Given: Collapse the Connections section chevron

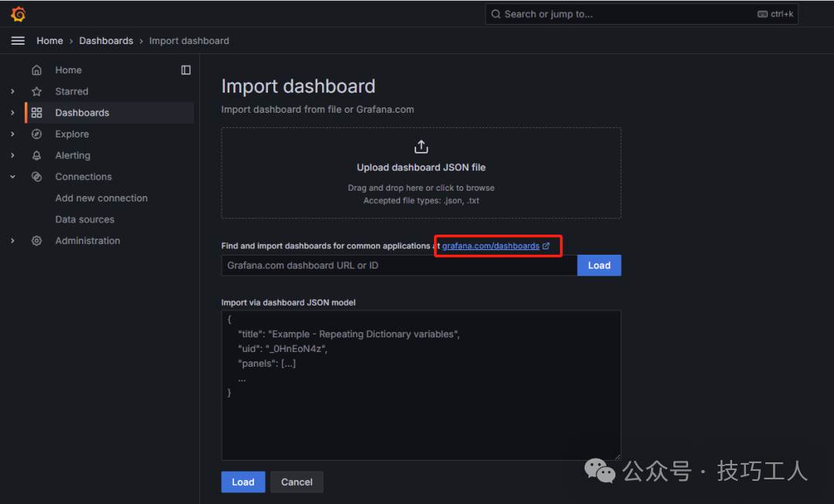Looking at the screenshot, I should point(13,177).
